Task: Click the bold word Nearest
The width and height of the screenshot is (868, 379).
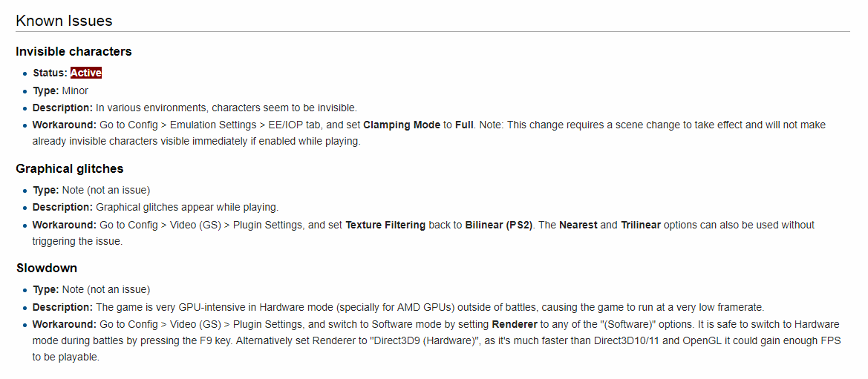Action: pyautogui.click(x=578, y=225)
